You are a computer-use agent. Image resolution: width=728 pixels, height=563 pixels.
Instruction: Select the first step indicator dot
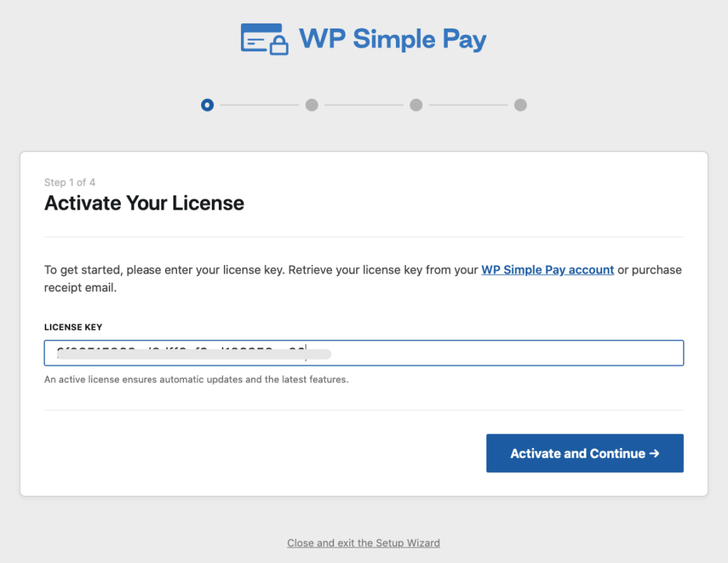[207, 105]
